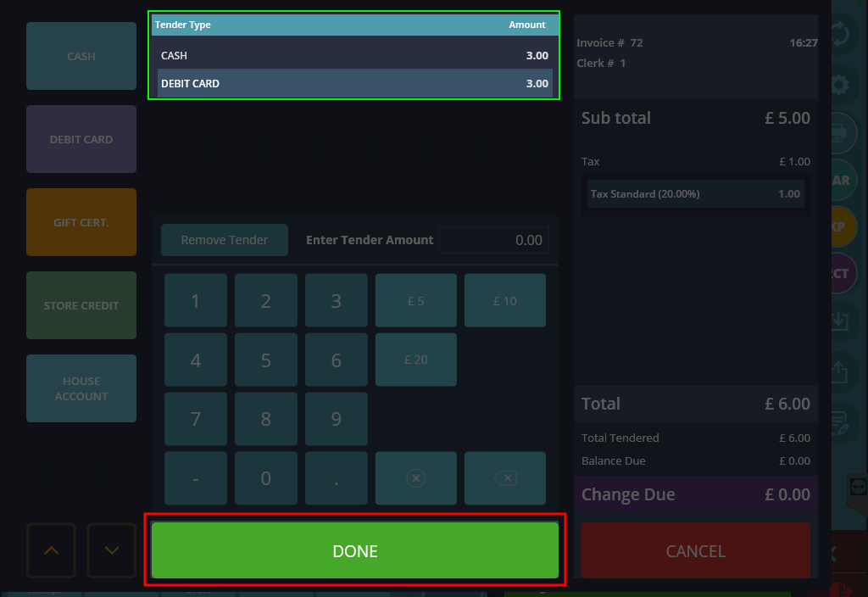Click the clear entry circle-X key
Viewport: 868px width, 597px height.
pos(415,478)
